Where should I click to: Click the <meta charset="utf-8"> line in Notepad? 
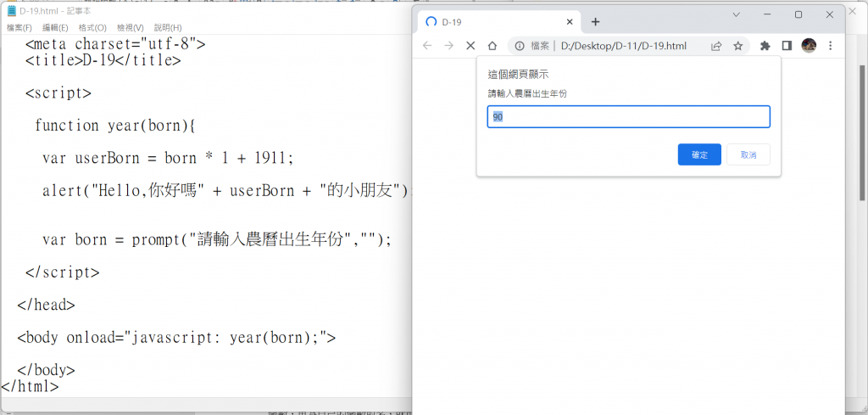click(115, 43)
